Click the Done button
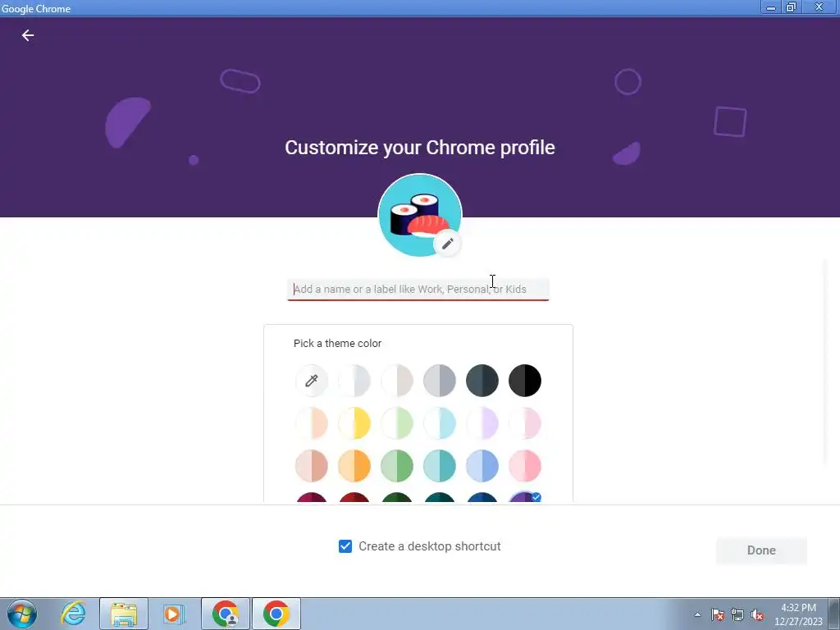Image resolution: width=840 pixels, height=630 pixels. coord(761,550)
